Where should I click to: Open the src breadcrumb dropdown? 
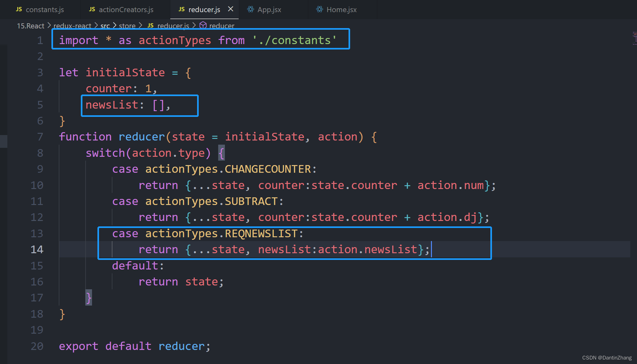pyautogui.click(x=105, y=26)
